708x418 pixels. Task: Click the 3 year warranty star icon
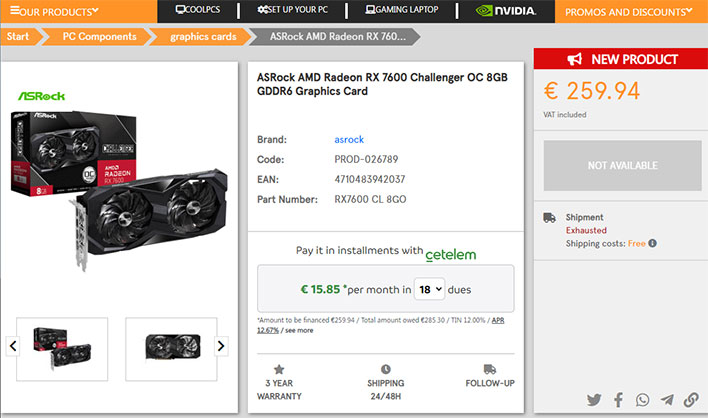tap(279, 369)
